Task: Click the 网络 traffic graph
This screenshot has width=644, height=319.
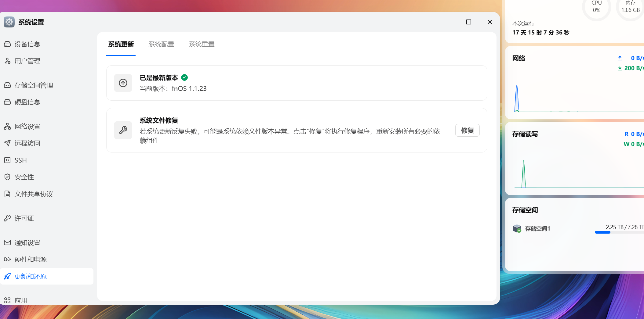Action: click(x=579, y=98)
